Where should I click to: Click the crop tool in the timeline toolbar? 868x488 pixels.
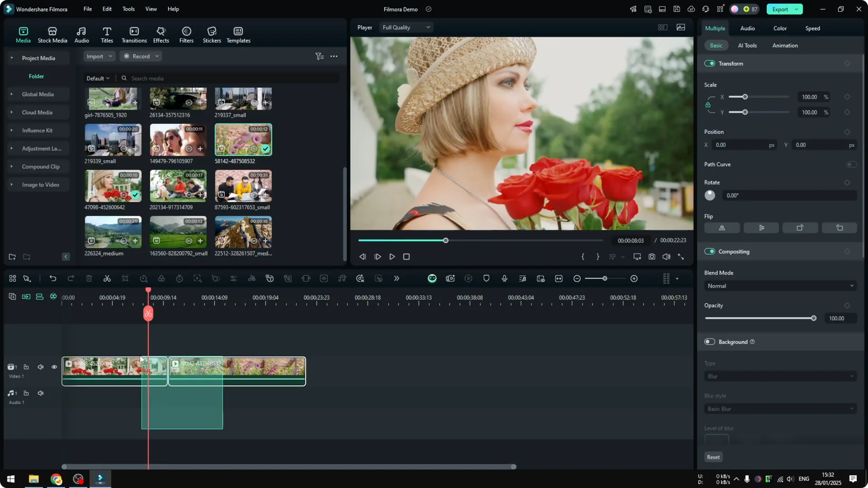pos(125,278)
